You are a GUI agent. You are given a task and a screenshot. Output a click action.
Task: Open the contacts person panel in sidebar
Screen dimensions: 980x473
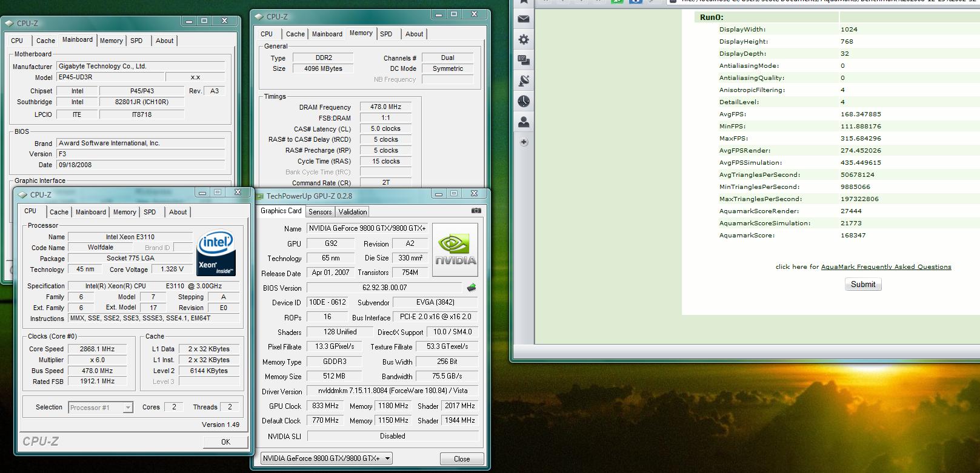[524, 122]
